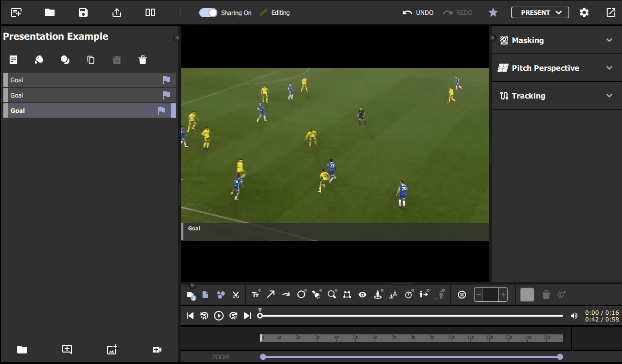The image size is (622, 364).
Task: Click the video seek progress bar
Action: point(411,316)
